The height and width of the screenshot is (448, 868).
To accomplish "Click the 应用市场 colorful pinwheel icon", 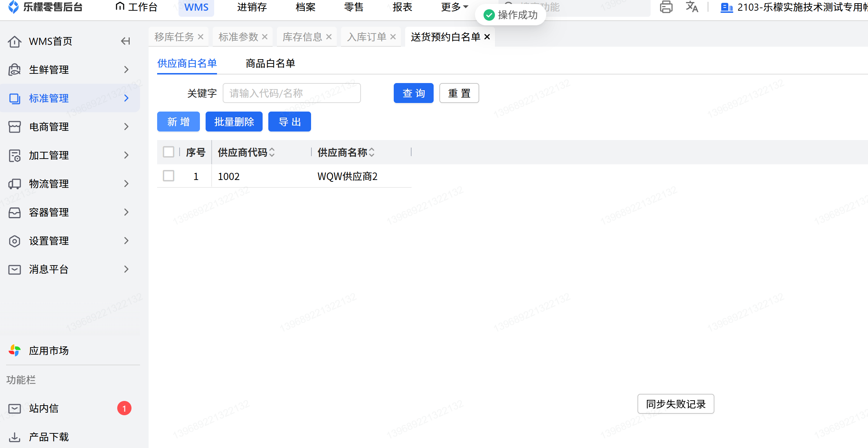I will tap(15, 351).
